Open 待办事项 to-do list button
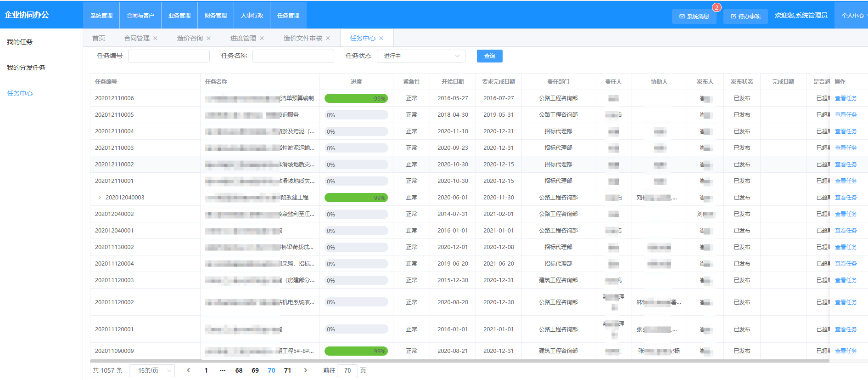868x380 pixels. (x=745, y=16)
